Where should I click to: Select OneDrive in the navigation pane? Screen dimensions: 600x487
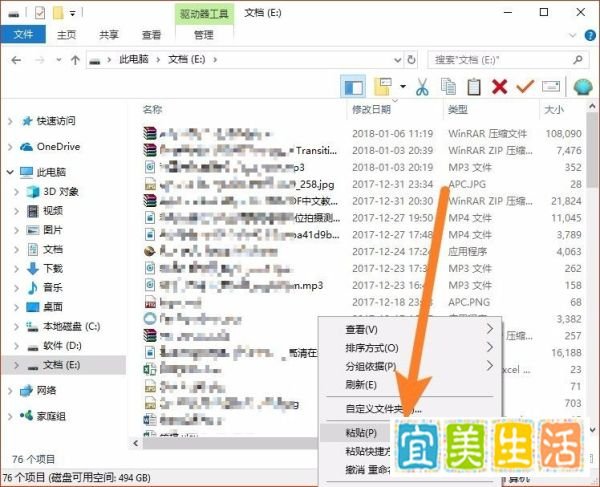[x=58, y=147]
